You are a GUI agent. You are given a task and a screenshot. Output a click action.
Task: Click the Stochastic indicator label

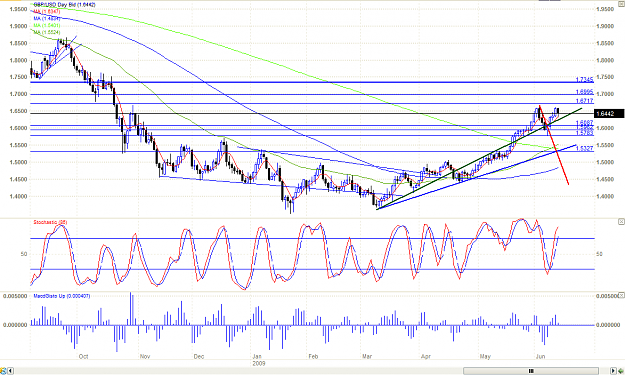pyautogui.click(x=50, y=222)
